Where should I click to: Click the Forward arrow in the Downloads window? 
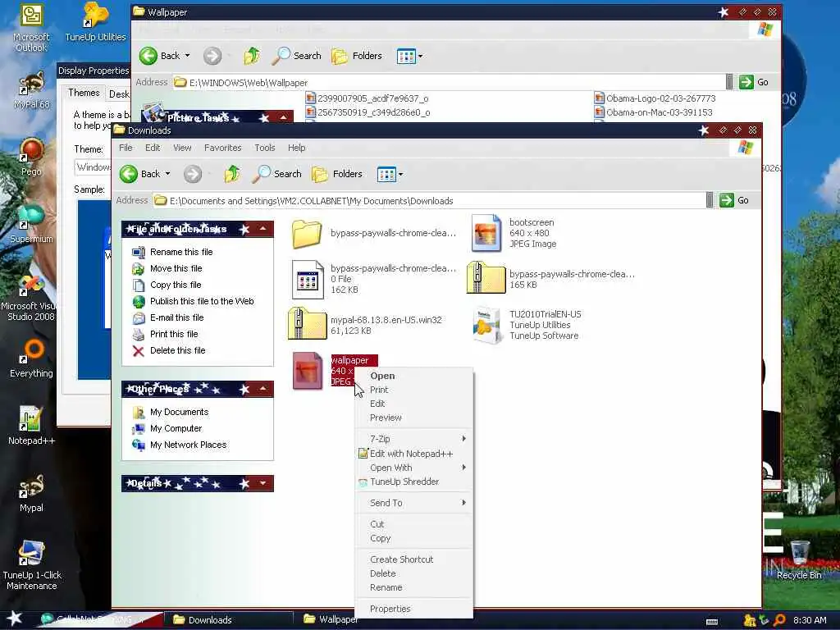(193, 174)
